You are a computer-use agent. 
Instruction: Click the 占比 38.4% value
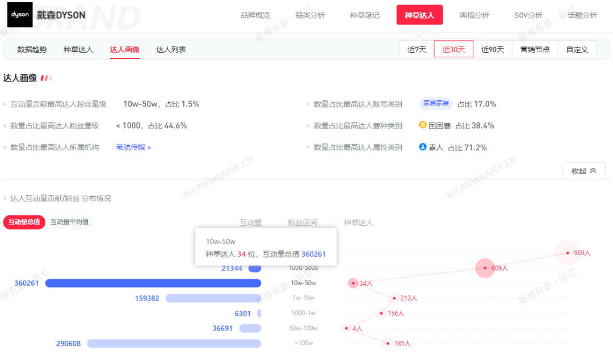pos(475,126)
